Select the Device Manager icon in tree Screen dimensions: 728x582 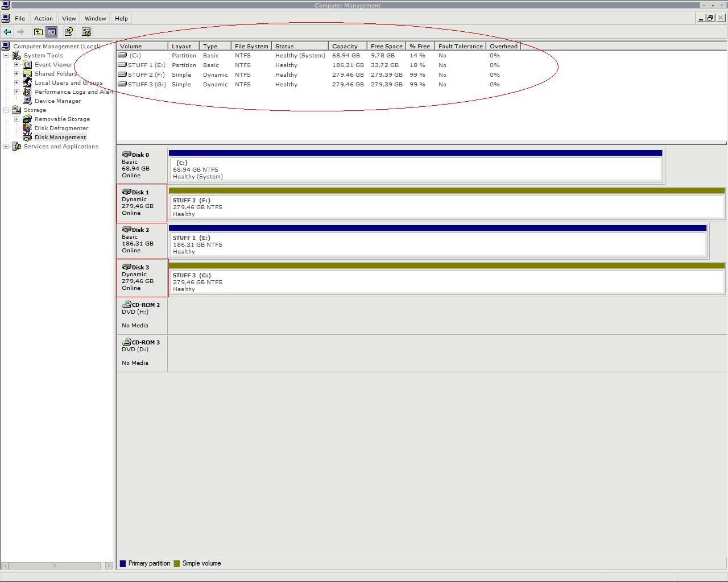27,101
